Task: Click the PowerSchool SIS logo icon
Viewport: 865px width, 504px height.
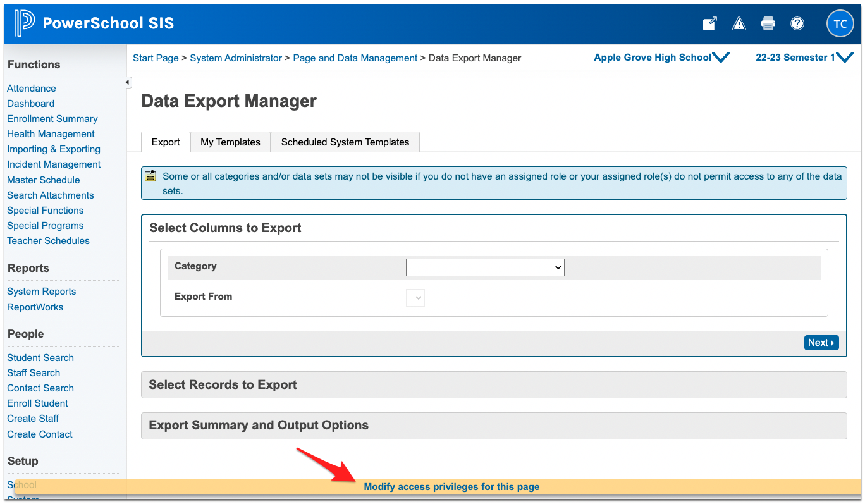Action: coord(24,23)
